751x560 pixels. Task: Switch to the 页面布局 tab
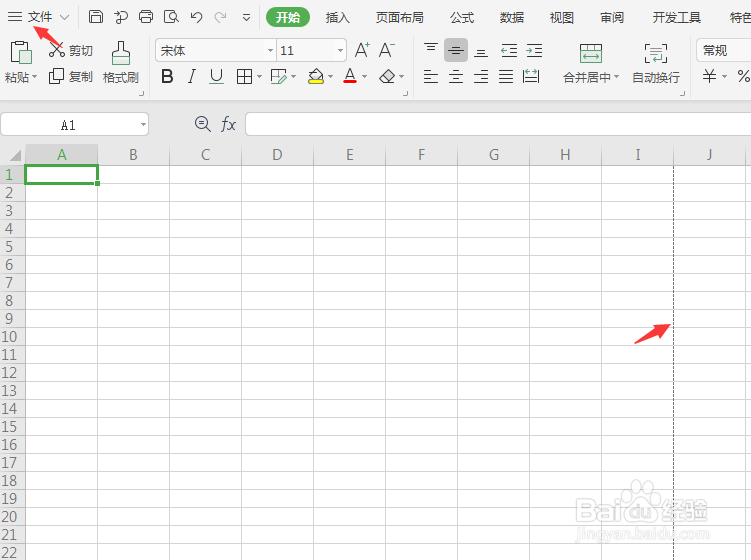[x=399, y=18]
